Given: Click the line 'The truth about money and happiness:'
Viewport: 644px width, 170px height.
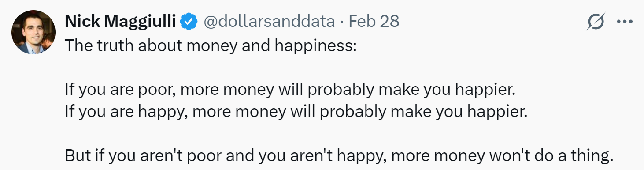Looking at the screenshot, I should pyautogui.click(x=209, y=45).
